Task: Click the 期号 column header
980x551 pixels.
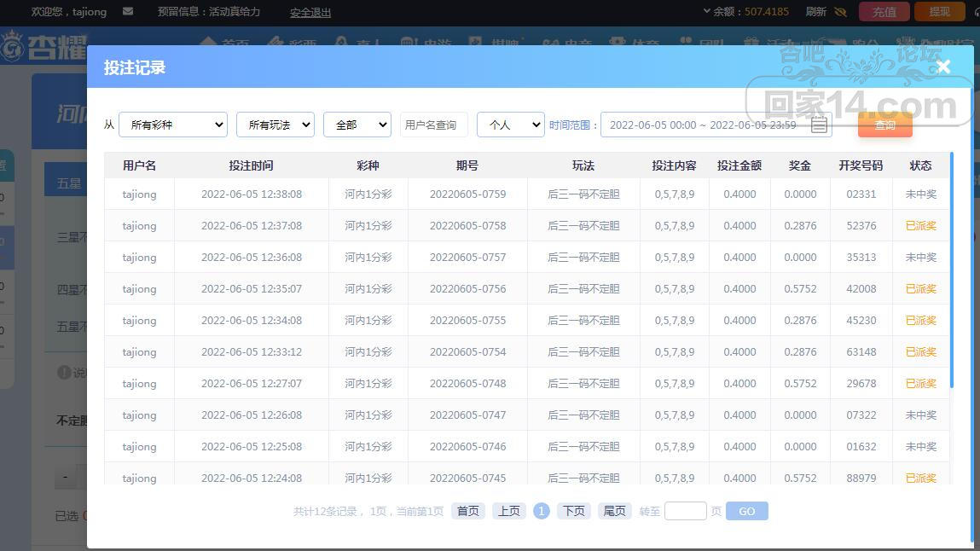Action: 467,165
